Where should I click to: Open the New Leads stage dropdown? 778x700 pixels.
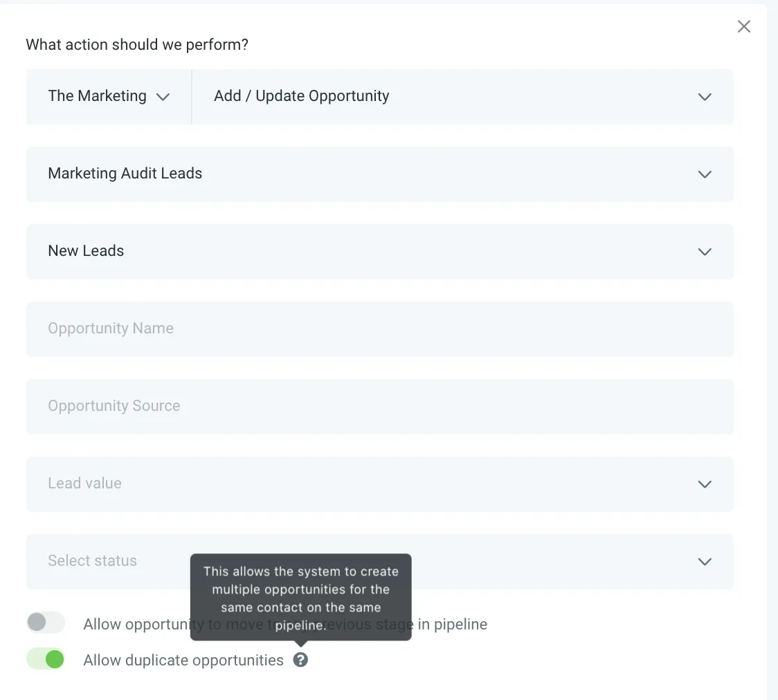pos(380,252)
